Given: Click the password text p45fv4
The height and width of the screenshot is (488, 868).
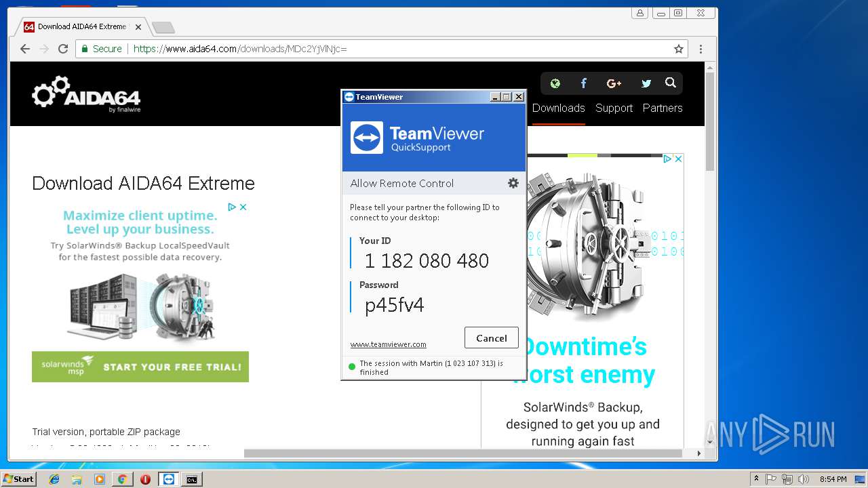Looking at the screenshot, I should tap(395, 305).
